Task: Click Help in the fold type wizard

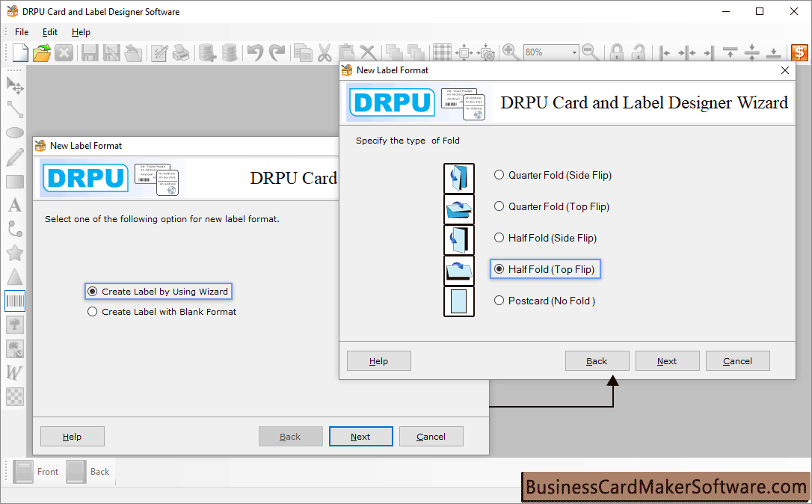Action: click(378, 361)
